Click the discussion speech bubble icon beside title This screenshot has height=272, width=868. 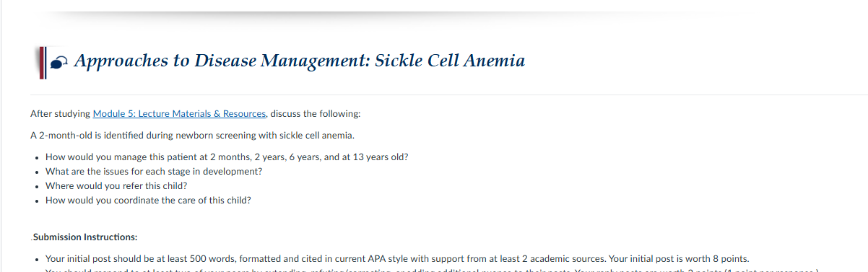60,63
